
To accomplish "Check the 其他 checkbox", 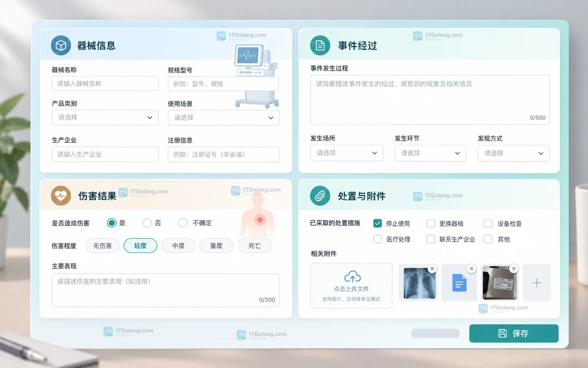I will click(x=488, y=239).
